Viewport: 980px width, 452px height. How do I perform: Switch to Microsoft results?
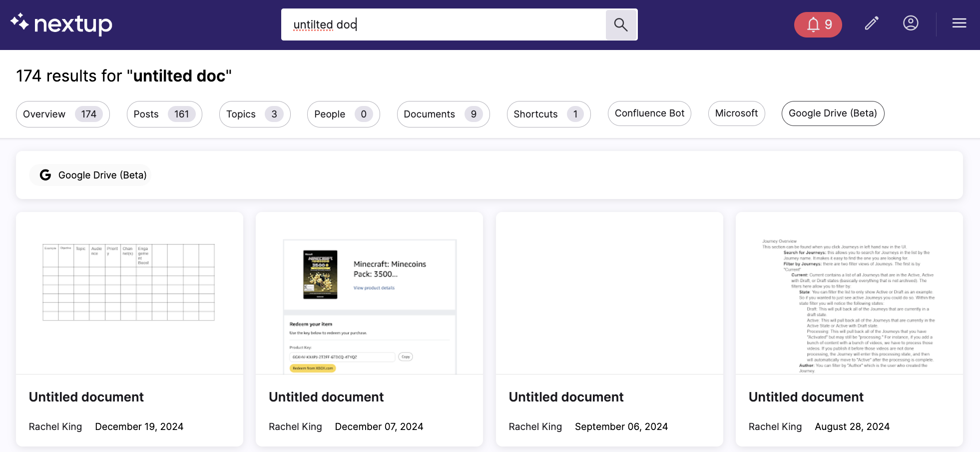(x=736, y=113)
